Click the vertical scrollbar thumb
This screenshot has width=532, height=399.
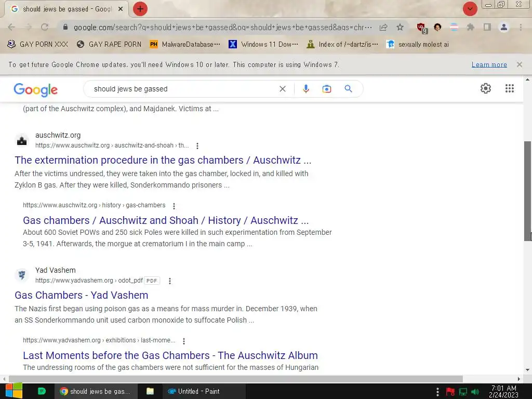click(x=528, y=191)
